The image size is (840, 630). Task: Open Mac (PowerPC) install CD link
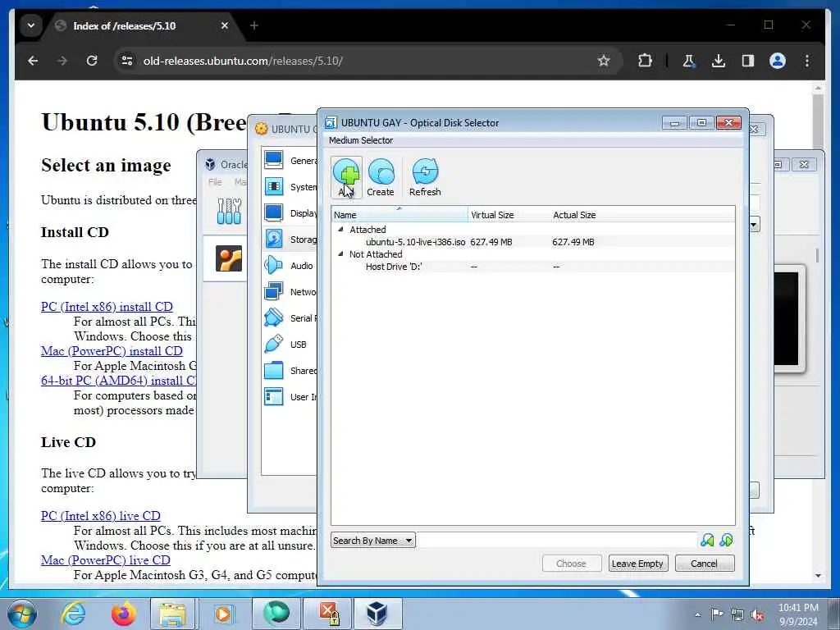[x=112, y=351]
